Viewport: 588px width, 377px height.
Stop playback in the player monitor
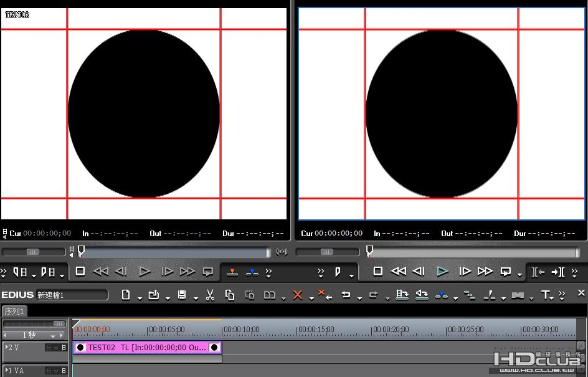click(x=80, y=271)
